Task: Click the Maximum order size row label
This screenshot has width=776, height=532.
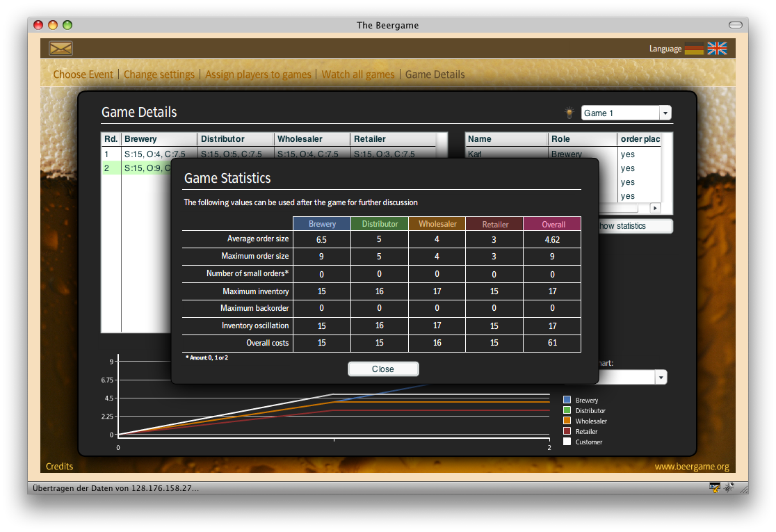Action: pos(255,256)
